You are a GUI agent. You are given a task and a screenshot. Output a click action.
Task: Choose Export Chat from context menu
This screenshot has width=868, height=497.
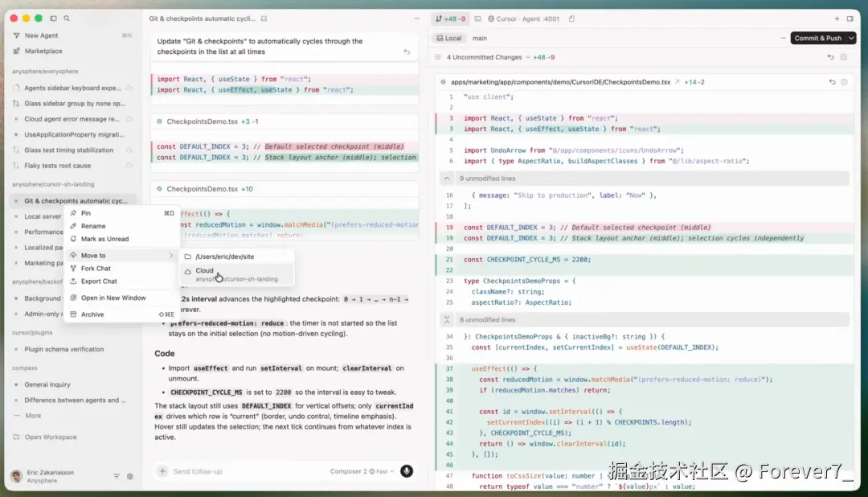click(x=122, y=281)
